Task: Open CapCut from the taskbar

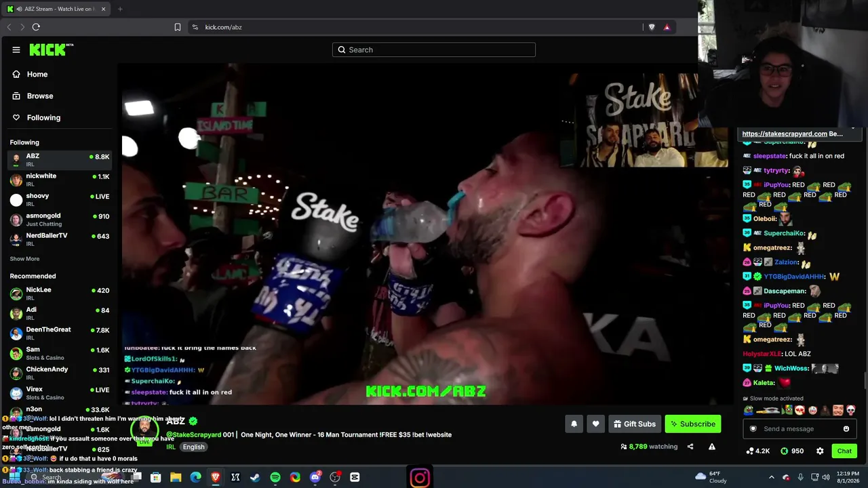Action: (x=355, y=477)
